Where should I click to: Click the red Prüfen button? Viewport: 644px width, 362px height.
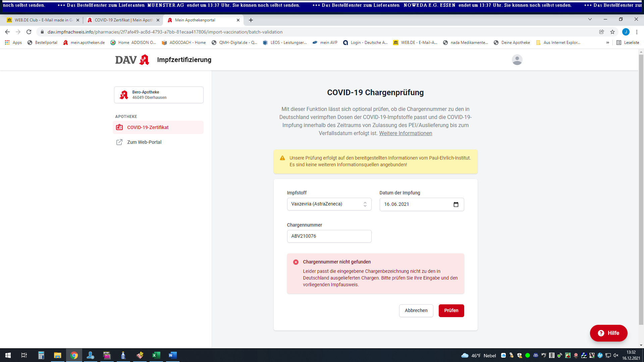coord(451,311)
